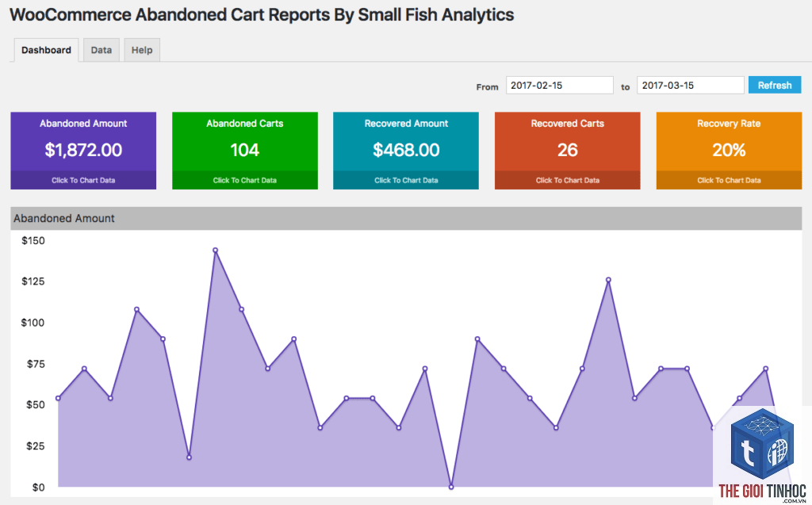Click the 26 recovered carts value
Viewport: 812px width, 505px height.
point(568,150)
